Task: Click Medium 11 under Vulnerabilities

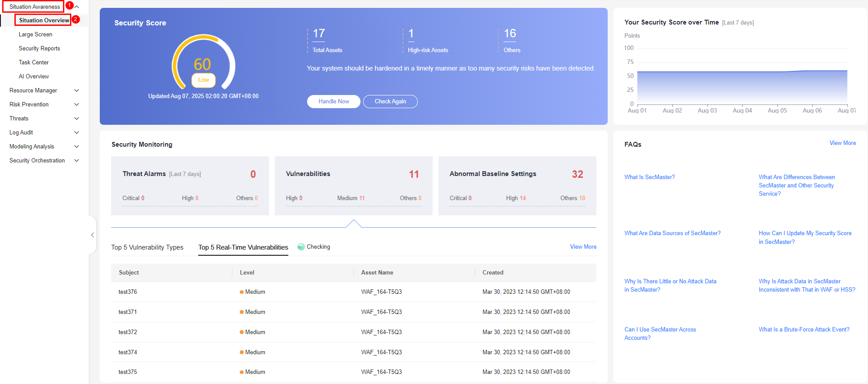Action: pyautogui.click(x=351, y=198)
